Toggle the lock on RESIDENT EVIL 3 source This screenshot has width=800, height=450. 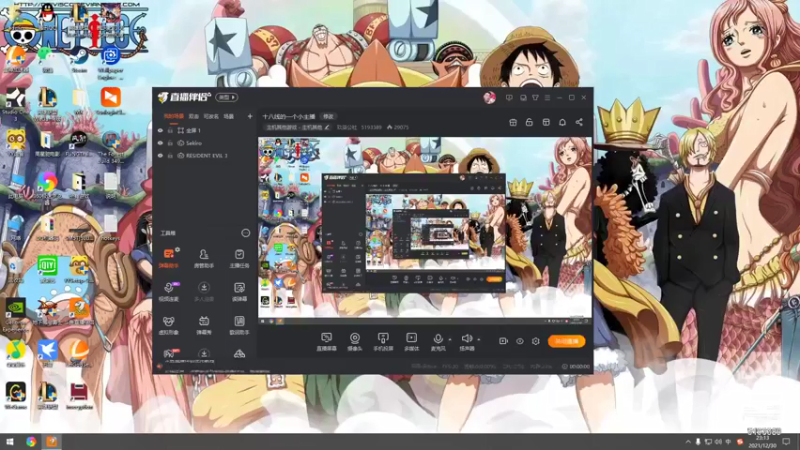coord(170,156)
